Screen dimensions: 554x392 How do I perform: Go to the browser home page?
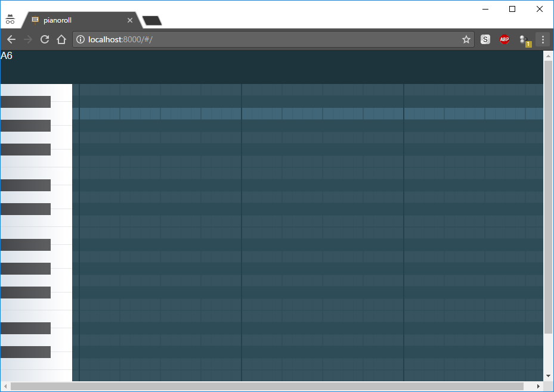click(61, 39)
